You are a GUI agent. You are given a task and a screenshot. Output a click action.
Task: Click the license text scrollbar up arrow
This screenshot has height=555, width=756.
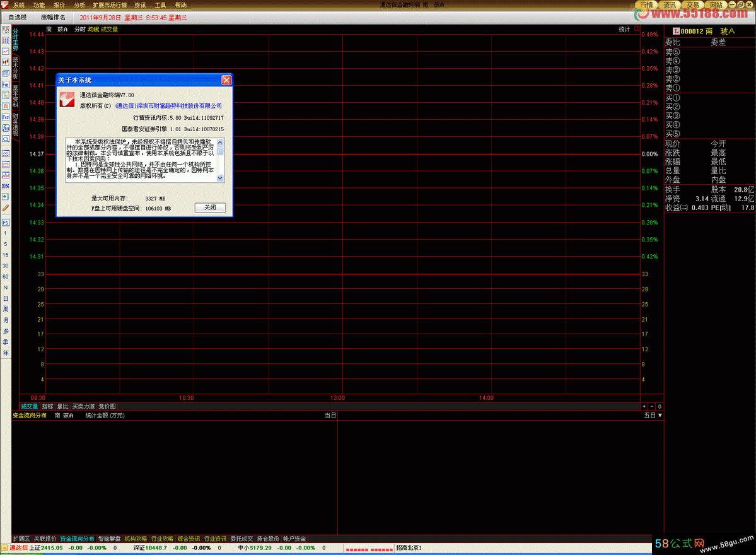pos(220,143)
